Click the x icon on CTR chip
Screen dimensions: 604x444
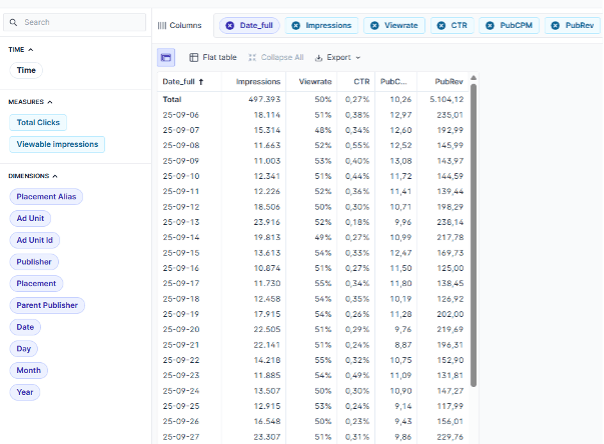click(x=442, y=25)
